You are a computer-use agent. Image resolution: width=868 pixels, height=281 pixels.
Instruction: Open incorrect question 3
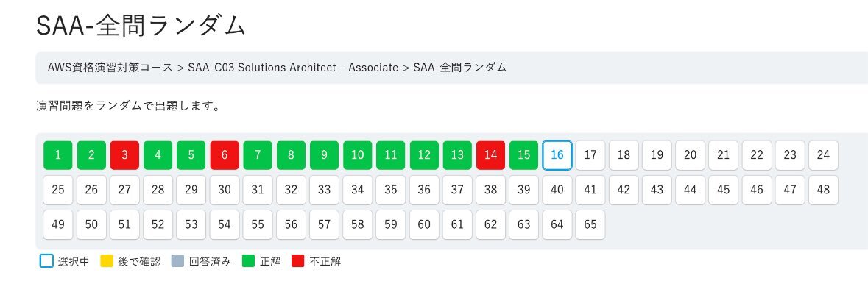point(124,155)
